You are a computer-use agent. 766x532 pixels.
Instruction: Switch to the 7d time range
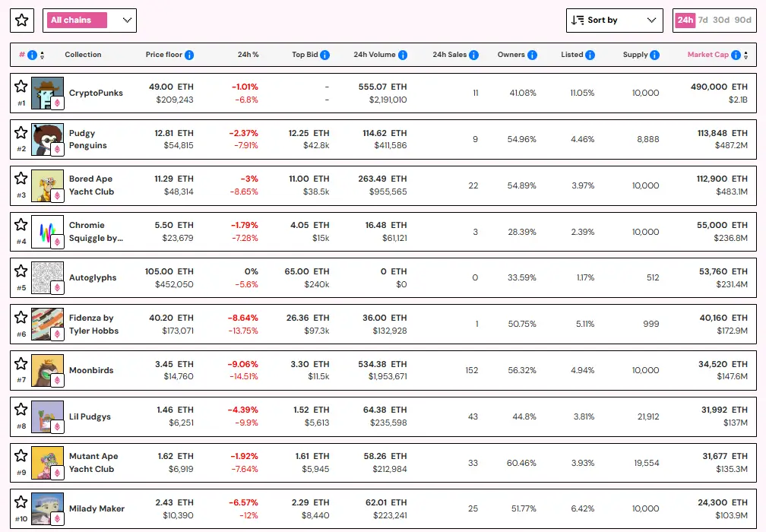tap(703, 20)
